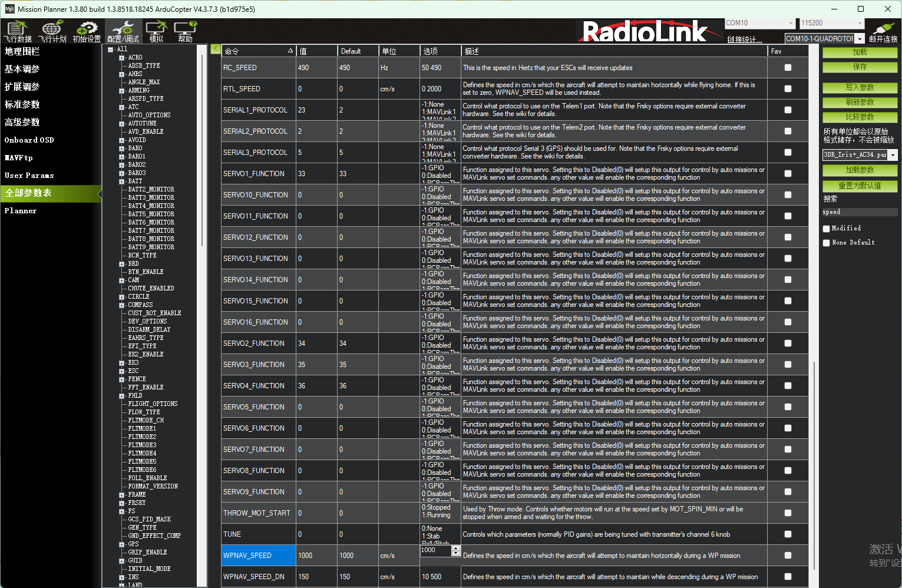
Task: Switch to 标准参数 standard parameters page
Action: (x=22, y=104)
